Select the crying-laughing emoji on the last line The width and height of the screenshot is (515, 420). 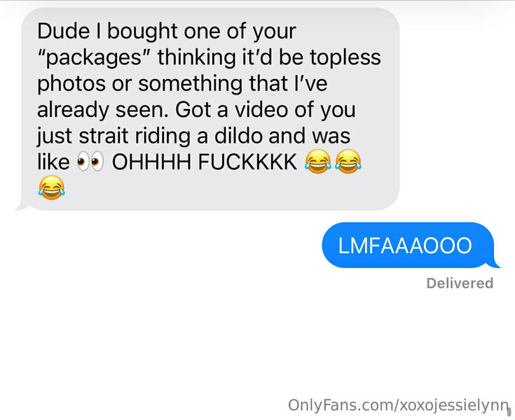51,188
